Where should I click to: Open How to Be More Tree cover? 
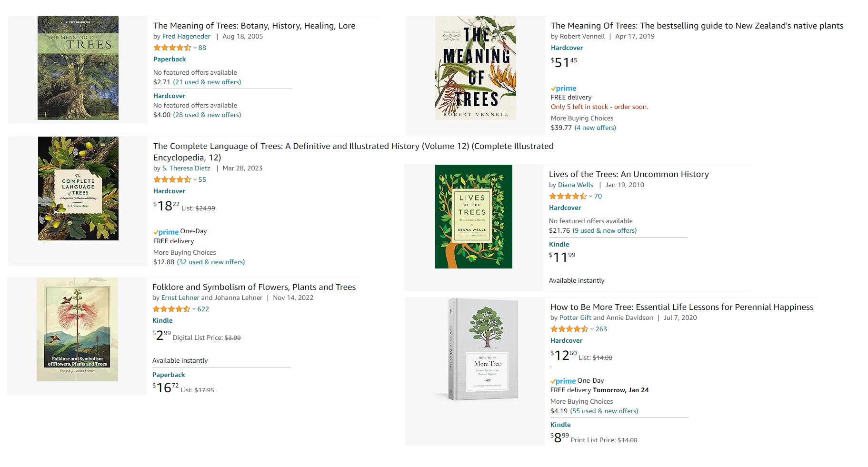click(x=483, y=349)
